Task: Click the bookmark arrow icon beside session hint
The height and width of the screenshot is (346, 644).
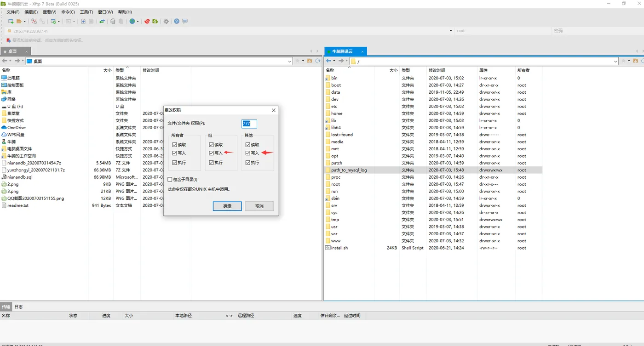Action: coord(9,40)
